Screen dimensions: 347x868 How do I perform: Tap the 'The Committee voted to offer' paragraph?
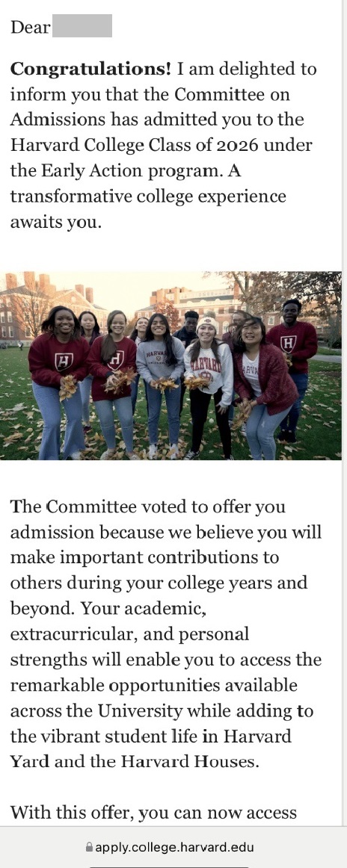click(x=166, y=634)
